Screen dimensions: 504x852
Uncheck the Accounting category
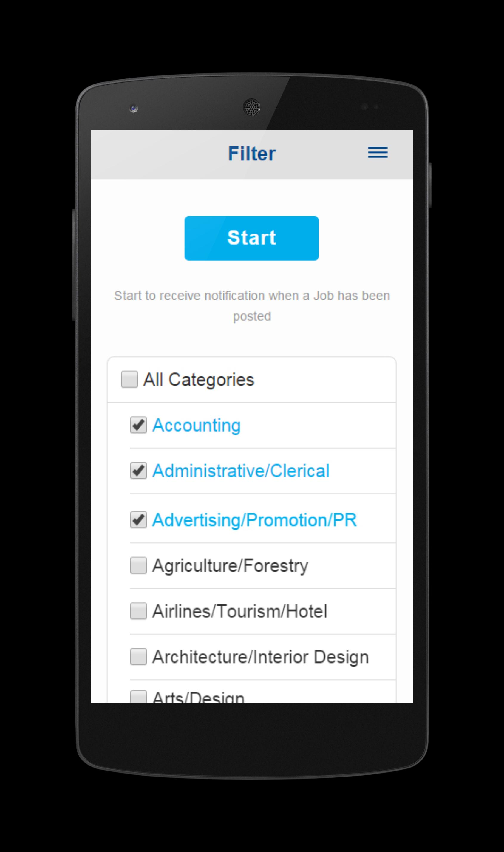click(139, 424)
